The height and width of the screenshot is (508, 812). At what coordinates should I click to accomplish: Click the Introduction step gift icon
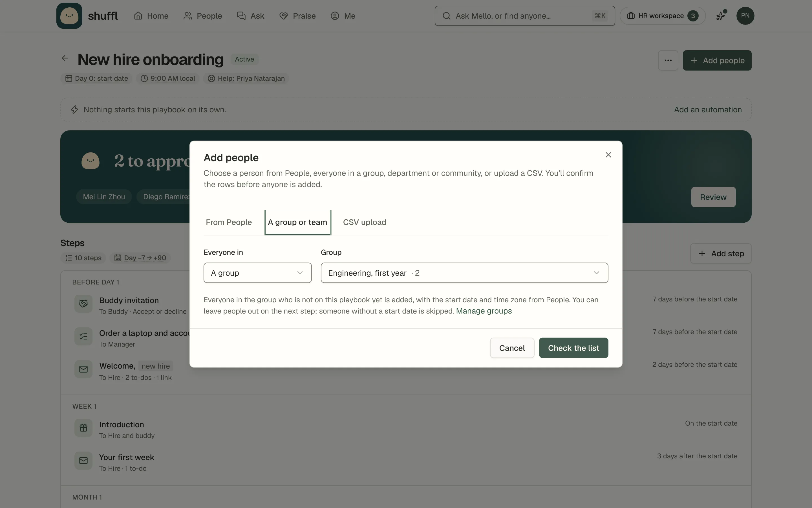coord(83,428)
